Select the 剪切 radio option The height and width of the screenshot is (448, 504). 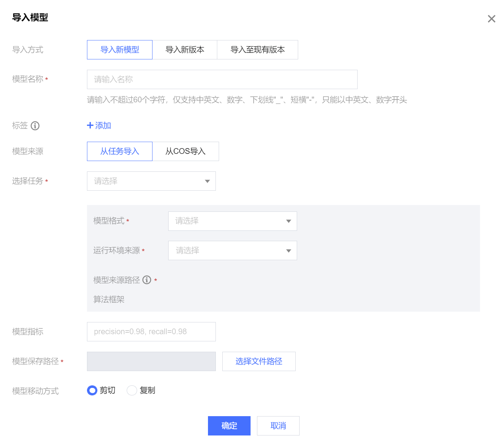92,390
